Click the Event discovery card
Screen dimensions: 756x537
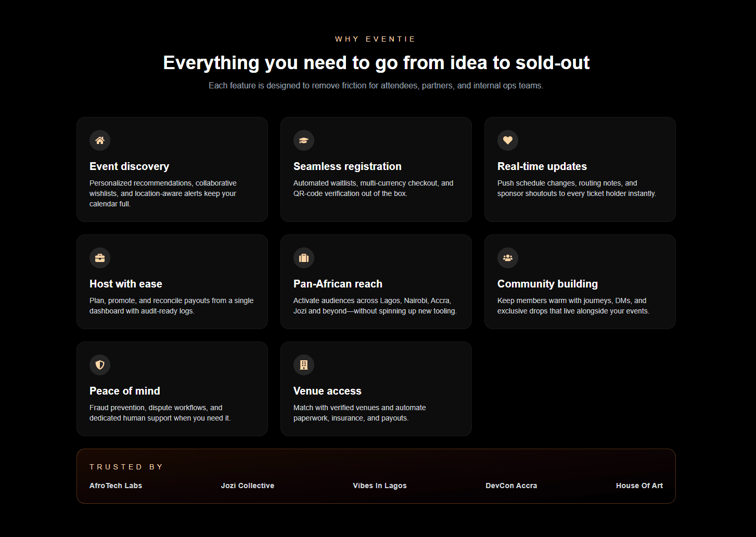(x=172, y=169)
